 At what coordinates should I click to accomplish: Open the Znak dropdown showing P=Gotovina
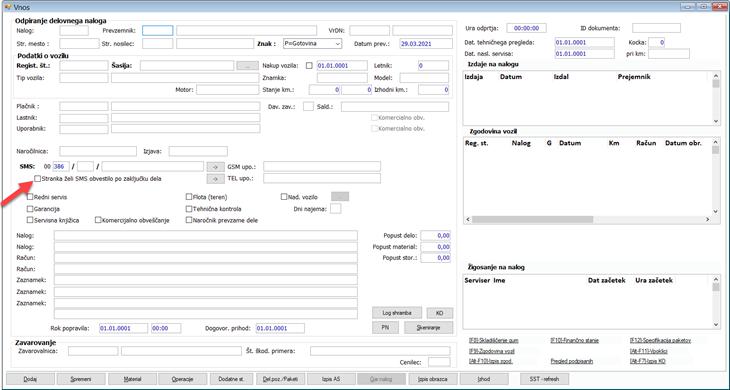[312, 43]
